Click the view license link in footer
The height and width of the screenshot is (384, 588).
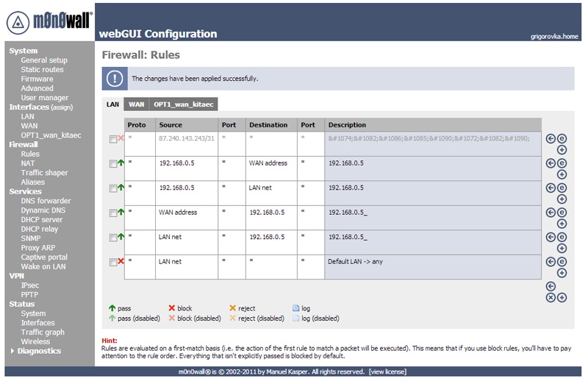pos(387,371)
